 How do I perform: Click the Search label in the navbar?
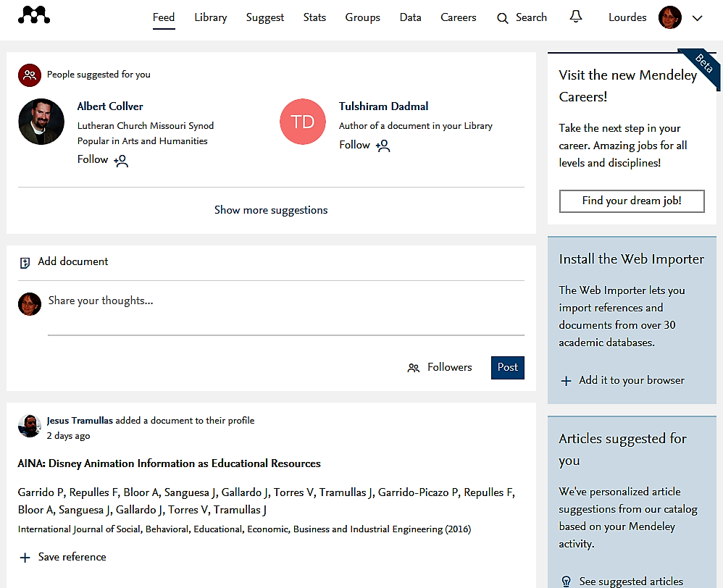(x=531, y=17)
